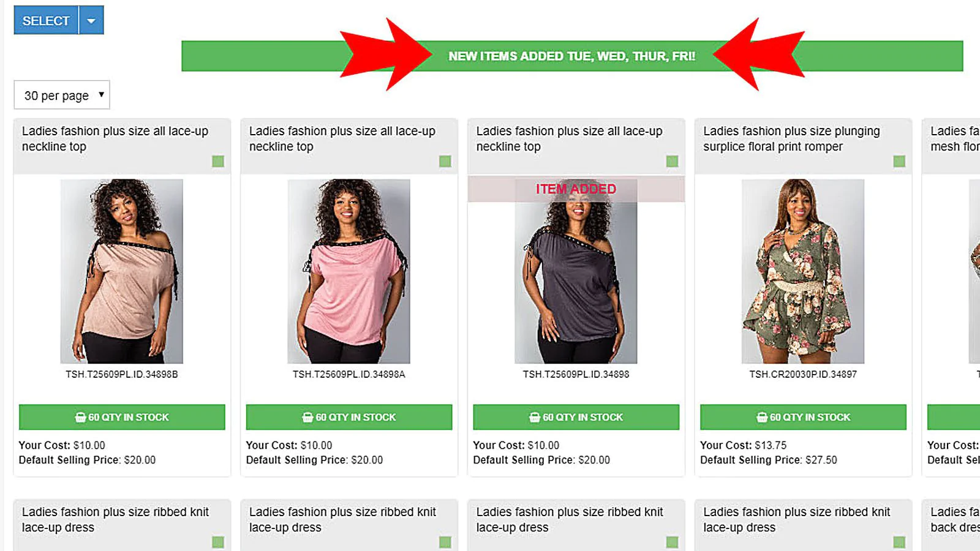The height and width of the screenshot is (551, 980).
Task: Click the dark gray top with Item Added
Action: tap(576, 271)
